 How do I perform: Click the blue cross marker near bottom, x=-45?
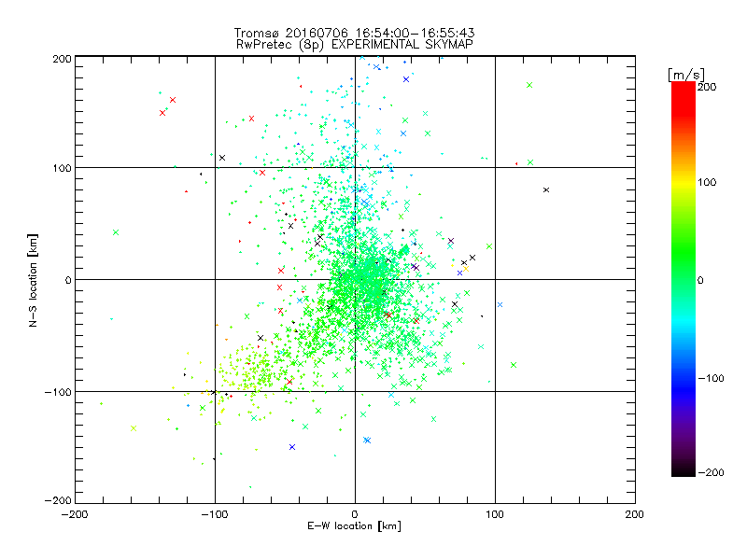click(292, 447)
